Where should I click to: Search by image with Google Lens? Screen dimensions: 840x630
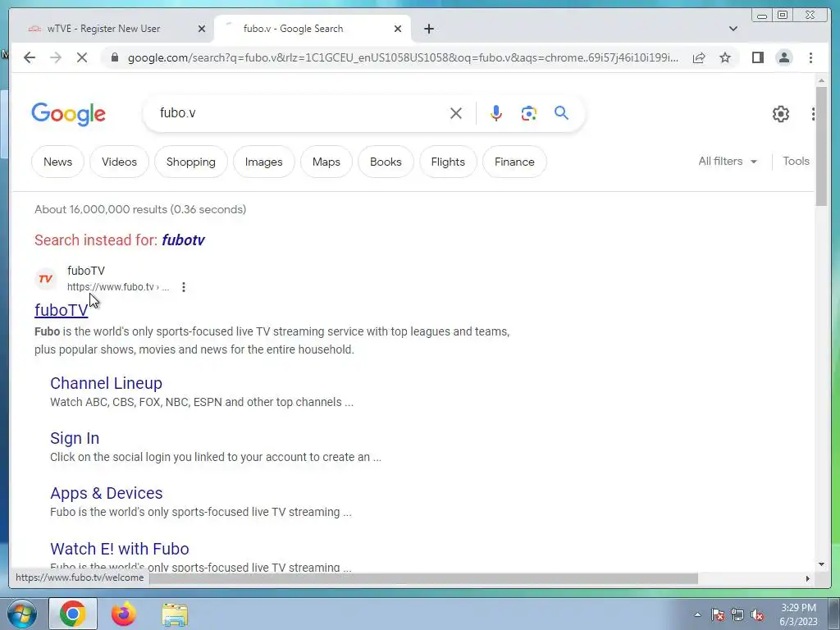pos(529,113)
